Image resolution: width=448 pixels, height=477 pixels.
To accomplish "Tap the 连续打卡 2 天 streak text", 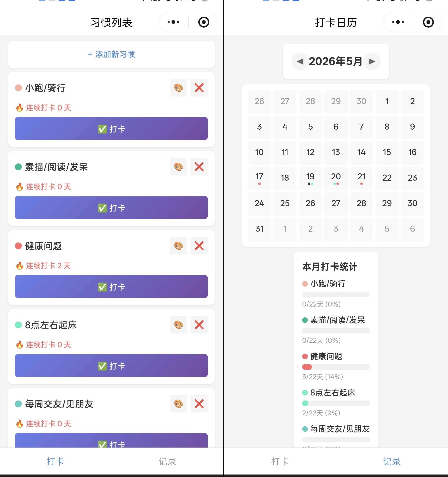I will (48, 266).
